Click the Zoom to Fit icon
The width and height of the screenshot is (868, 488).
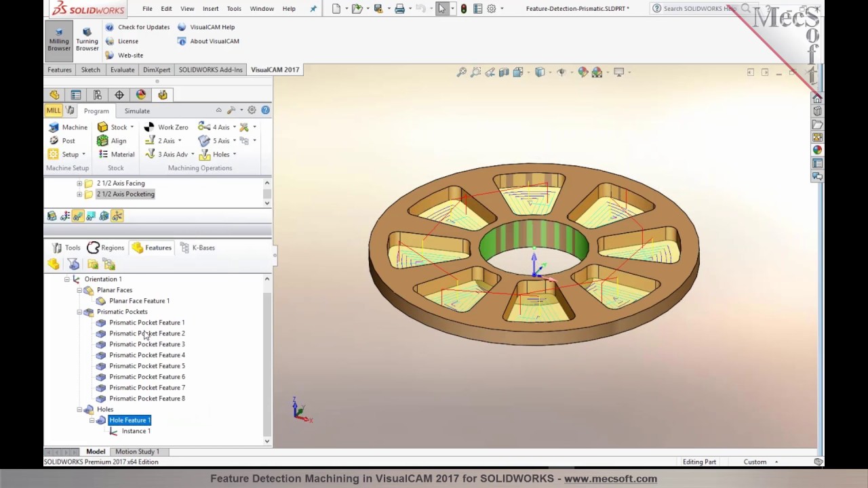point(462,72)
